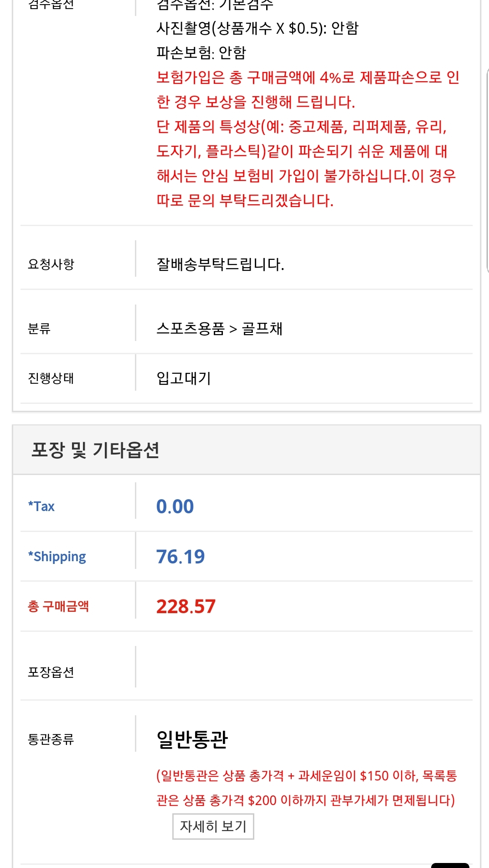489x868 pixels.
Task: Click the 사진촬영 option line
Action: 257,28
